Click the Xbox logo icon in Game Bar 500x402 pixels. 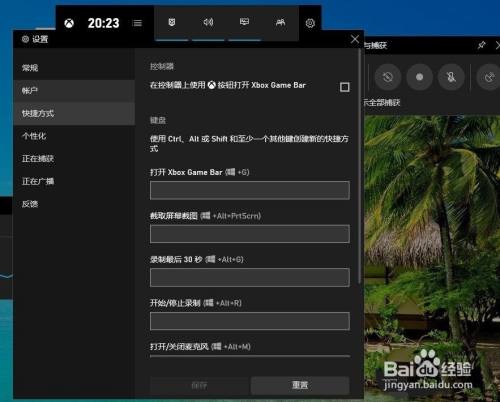(69, 23)
